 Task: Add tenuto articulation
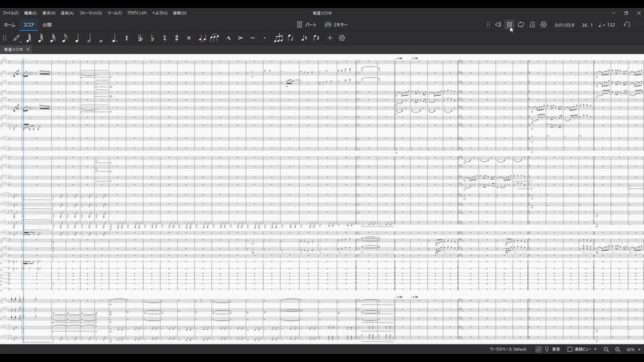pyautogui.click(x=253, y=38)
